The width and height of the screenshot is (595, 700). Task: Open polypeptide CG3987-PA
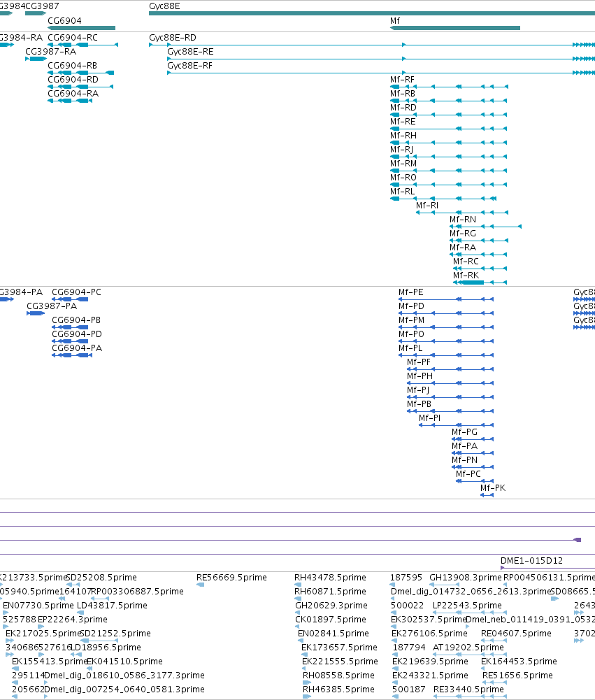52,306
